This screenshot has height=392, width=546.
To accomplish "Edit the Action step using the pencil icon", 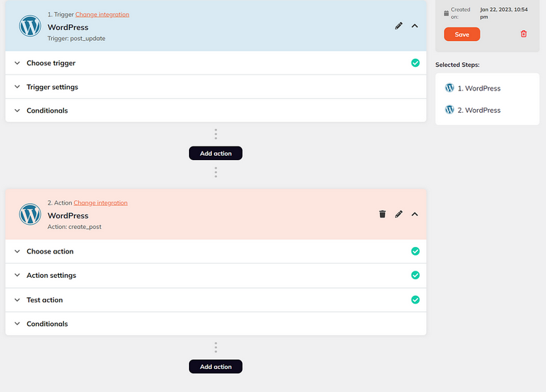I will 399,214.
